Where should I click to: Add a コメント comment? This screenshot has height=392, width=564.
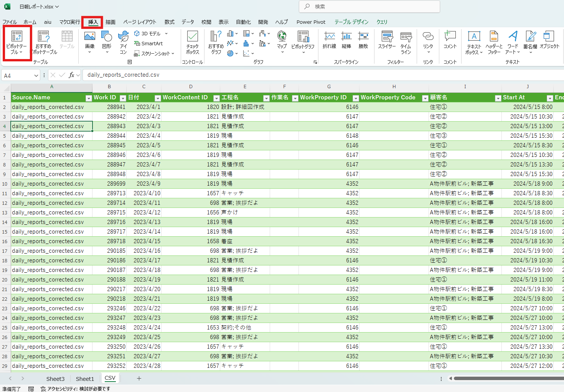[450, 40]
